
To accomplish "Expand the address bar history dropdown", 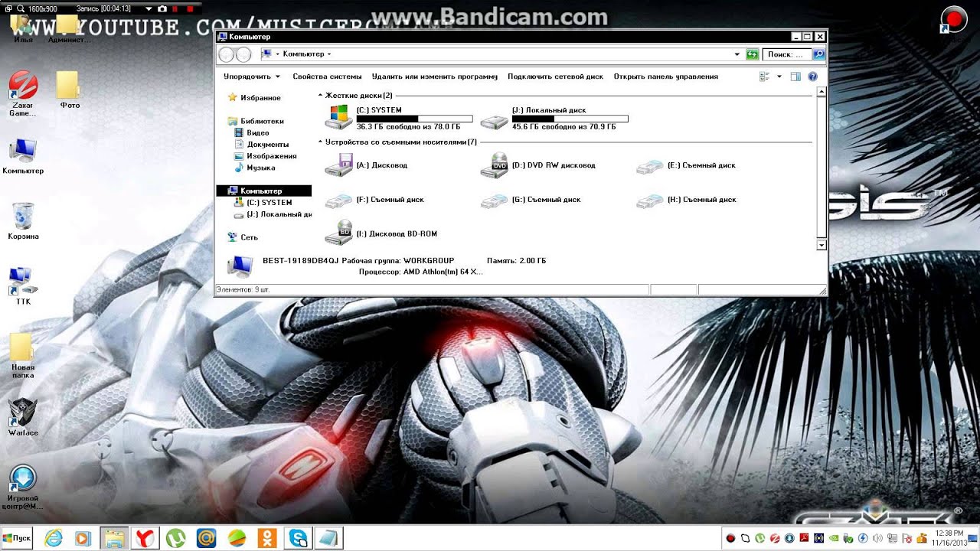I will (x=737, y=54).
